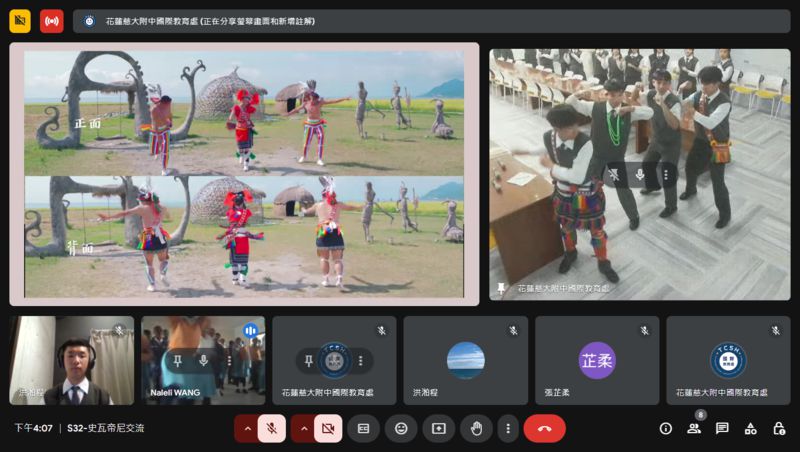Toggle the muted microphone button
The image size is (800, 452).
click(271, 428)
